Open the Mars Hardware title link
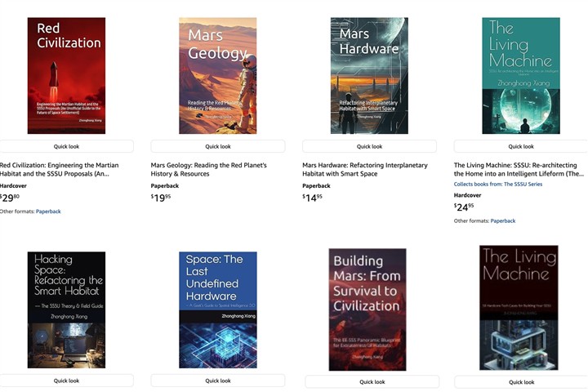Viewport: 588px width, 392px height. 365,169
